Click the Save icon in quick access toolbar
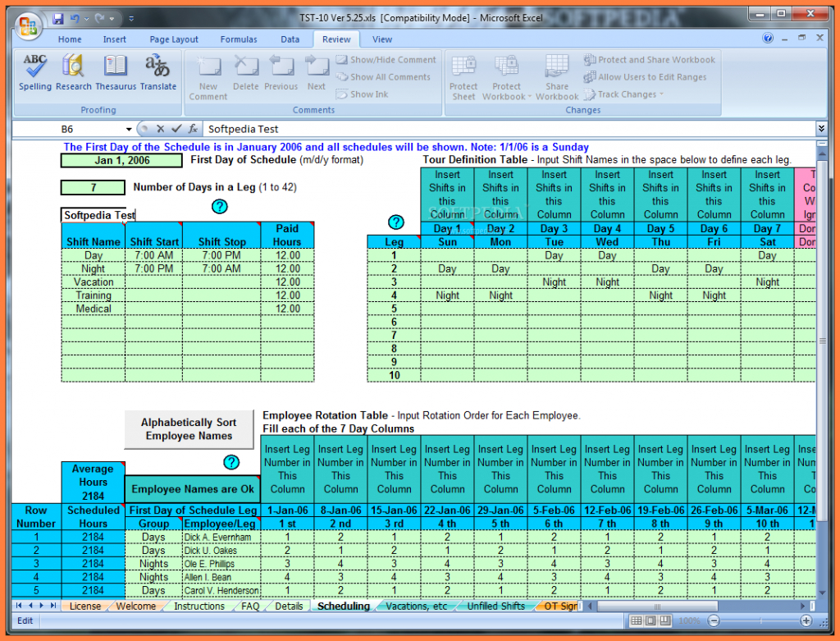Viewport: 840px width, 641px height. pyautogui.click(x=57, y=18)
